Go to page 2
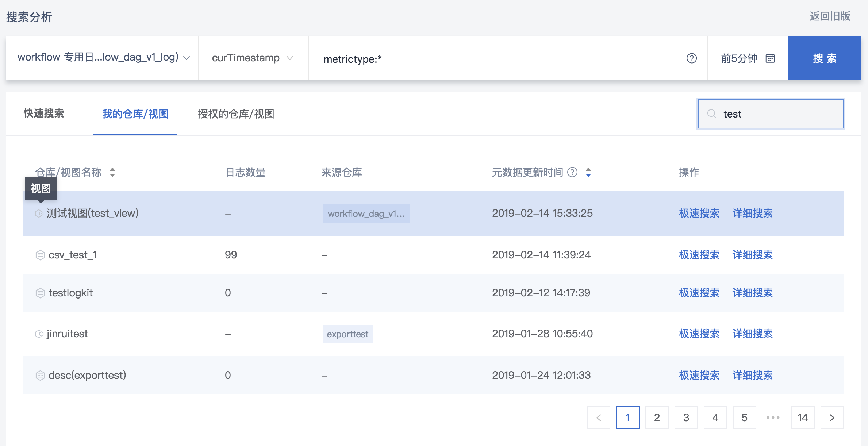 click(657, 418)
